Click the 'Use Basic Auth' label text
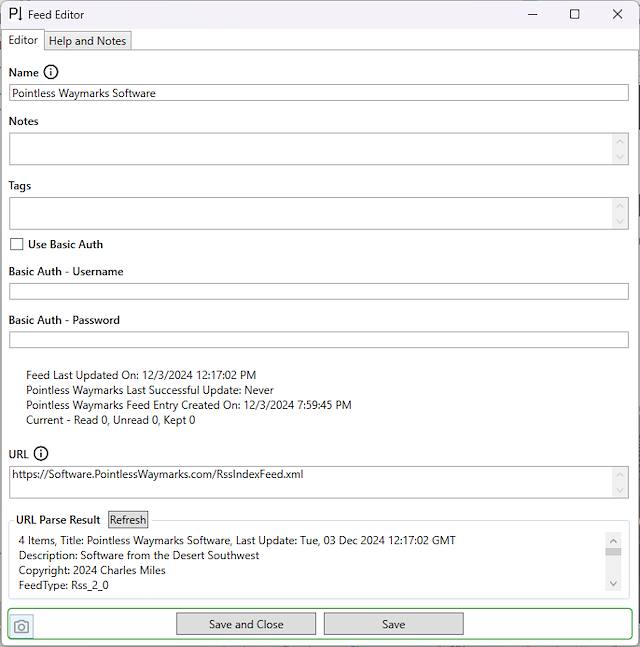 tap(66, 244)
